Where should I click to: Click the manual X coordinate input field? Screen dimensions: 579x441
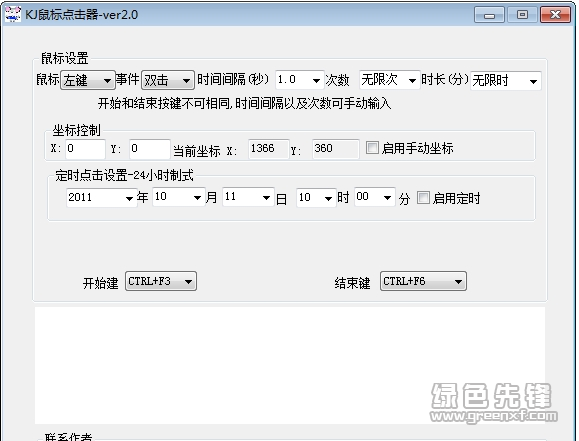click(85, 149)
